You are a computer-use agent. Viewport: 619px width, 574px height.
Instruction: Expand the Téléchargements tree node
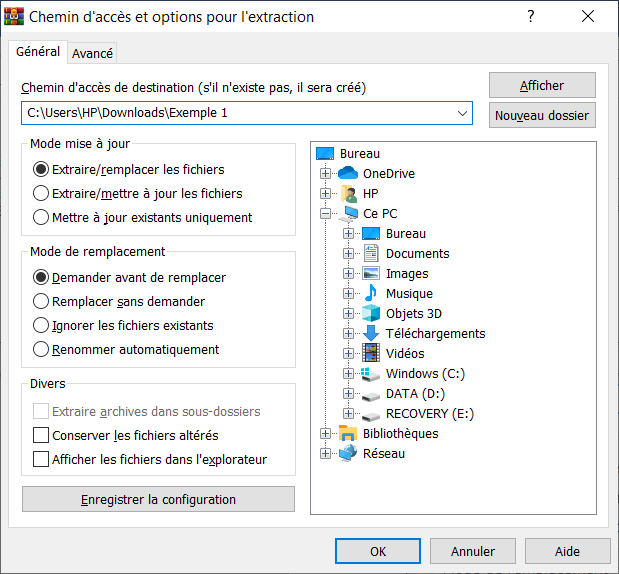pyautogui.click(x=348, y=334)
